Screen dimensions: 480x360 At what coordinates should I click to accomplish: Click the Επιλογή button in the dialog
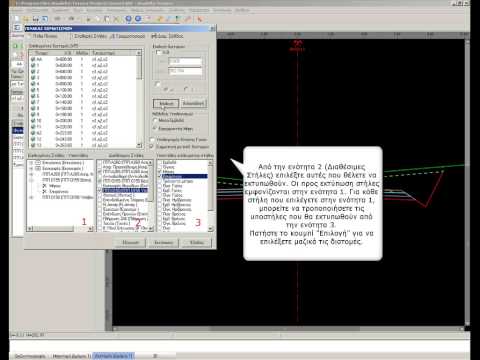click(166, 104)
